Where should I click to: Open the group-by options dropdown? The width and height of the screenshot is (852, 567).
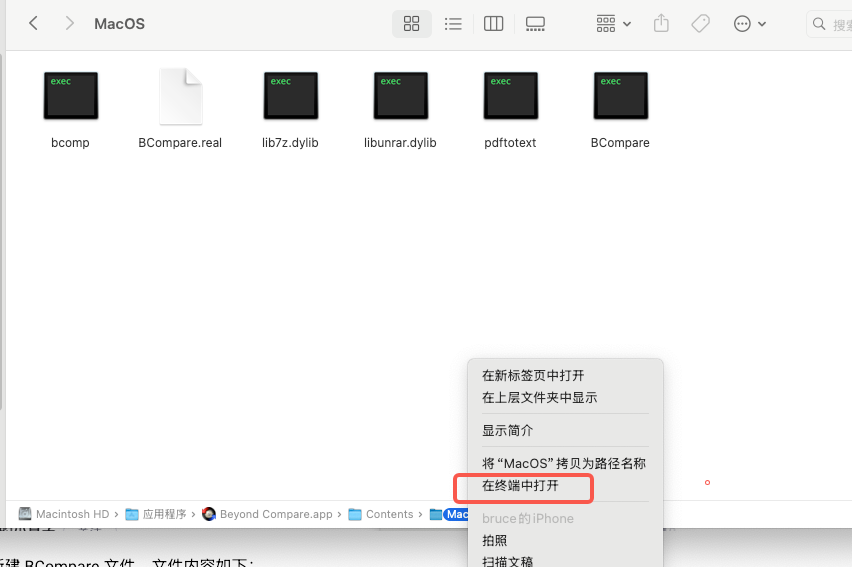point(613,23)
